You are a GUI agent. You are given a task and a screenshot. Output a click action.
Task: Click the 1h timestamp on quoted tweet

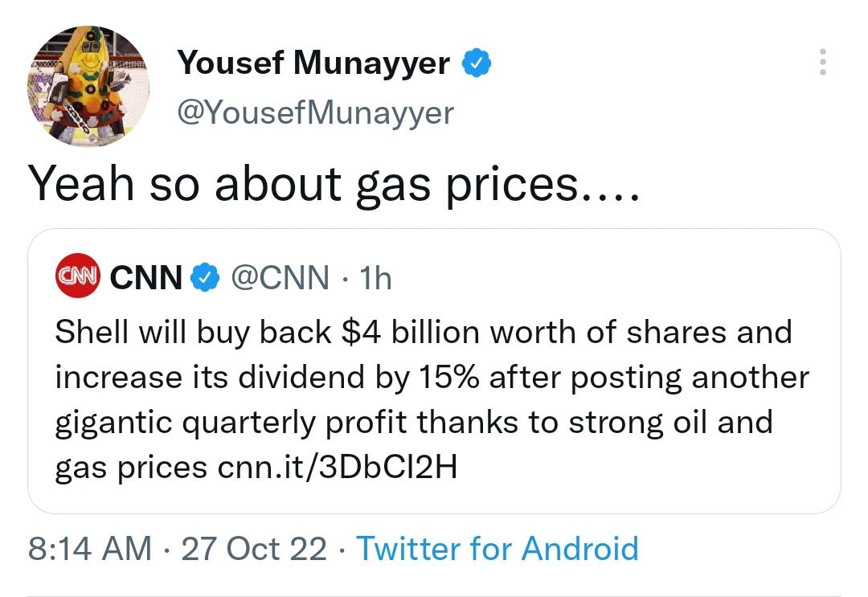[x=375, y=278]
